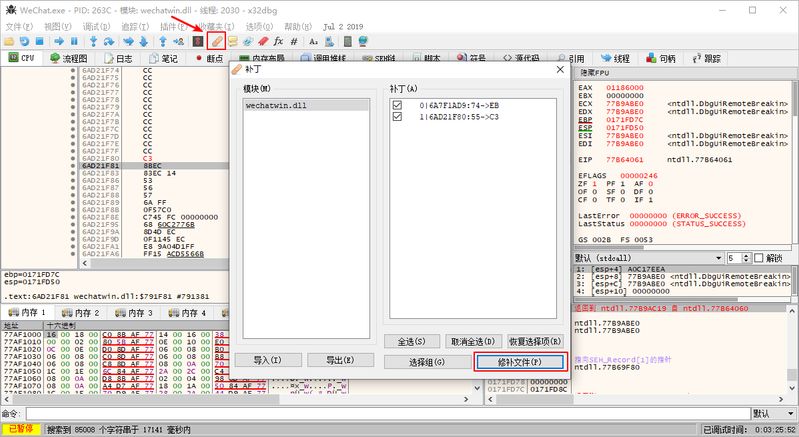Image resolution: width=799 pixels, height=437 pixels.
Task: Open the Functions fx toolbar icon
Action: click(x=278, y=41)
